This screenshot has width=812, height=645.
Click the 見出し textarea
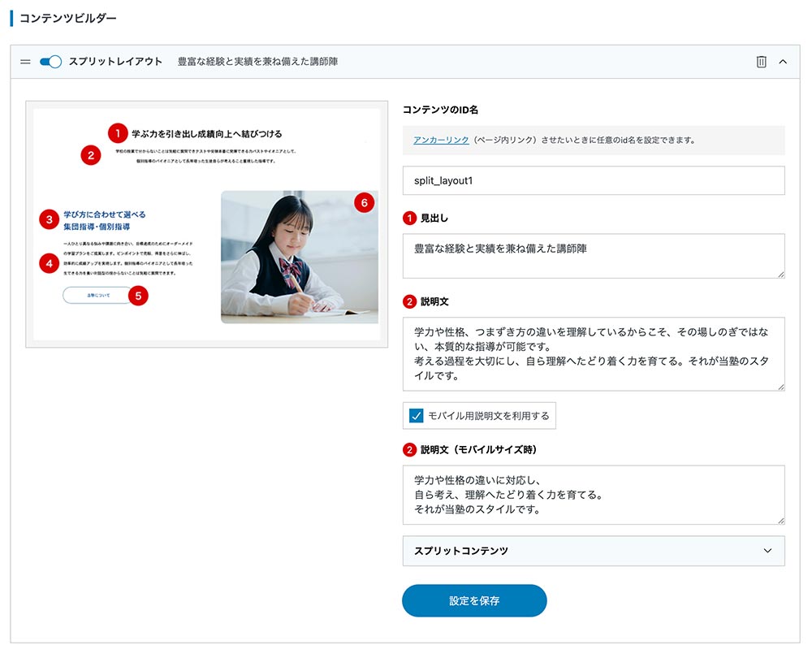coord(593,256)
